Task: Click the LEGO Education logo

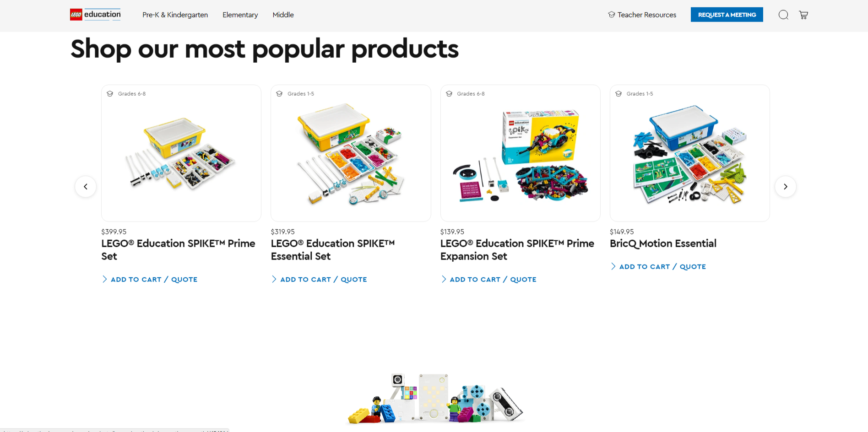Action: coord(95,15)
